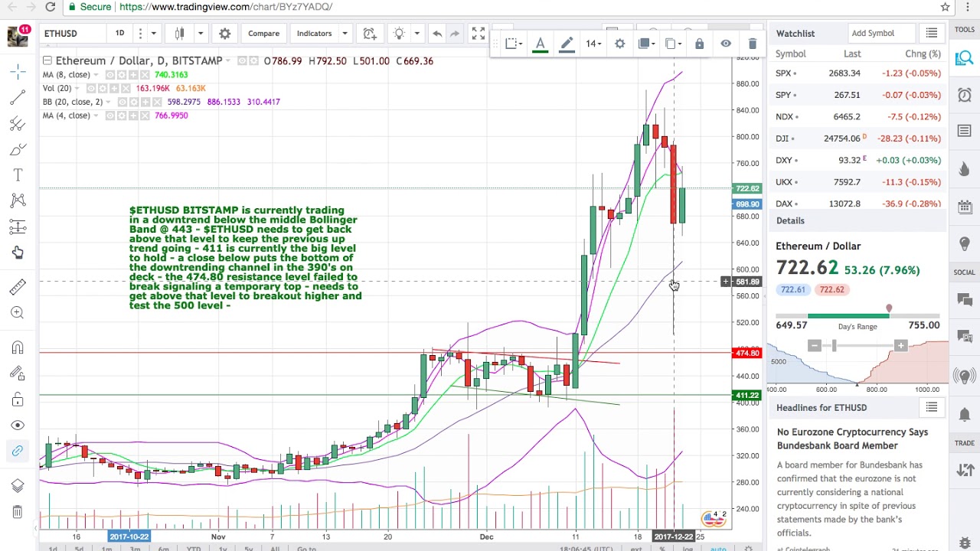Toggle lock all drawing tools

(x=18, y=399)
